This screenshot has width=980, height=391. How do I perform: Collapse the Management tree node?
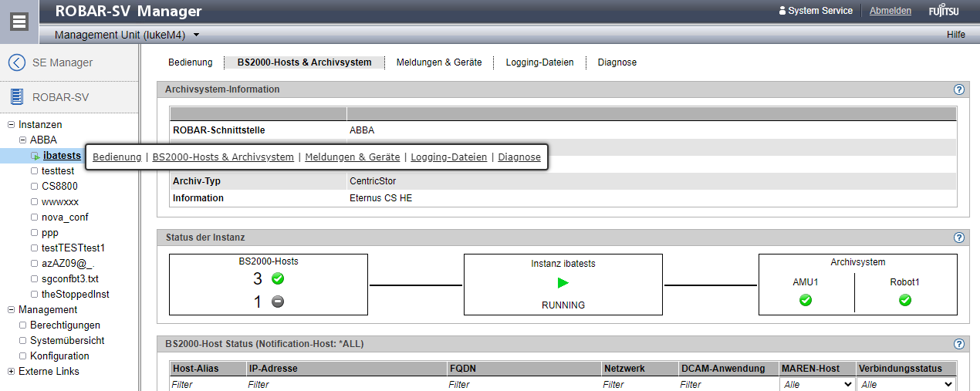pyautogui.click(x=11, y=309)
